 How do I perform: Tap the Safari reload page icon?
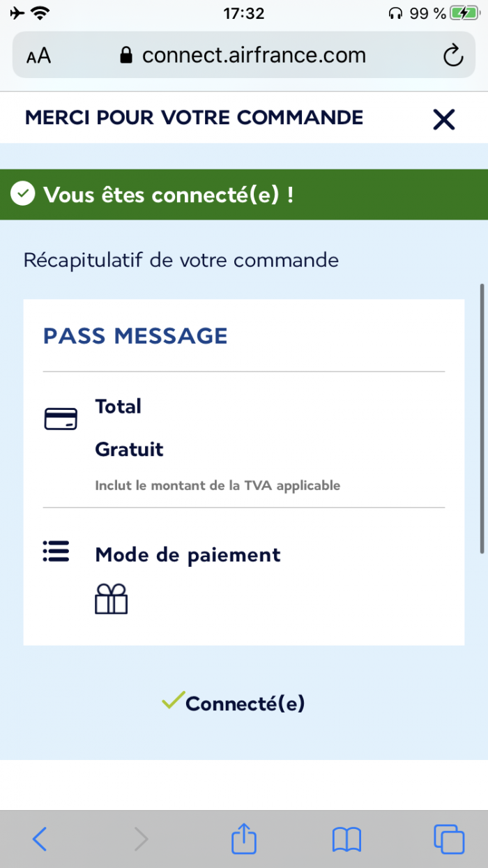[453, 55]
